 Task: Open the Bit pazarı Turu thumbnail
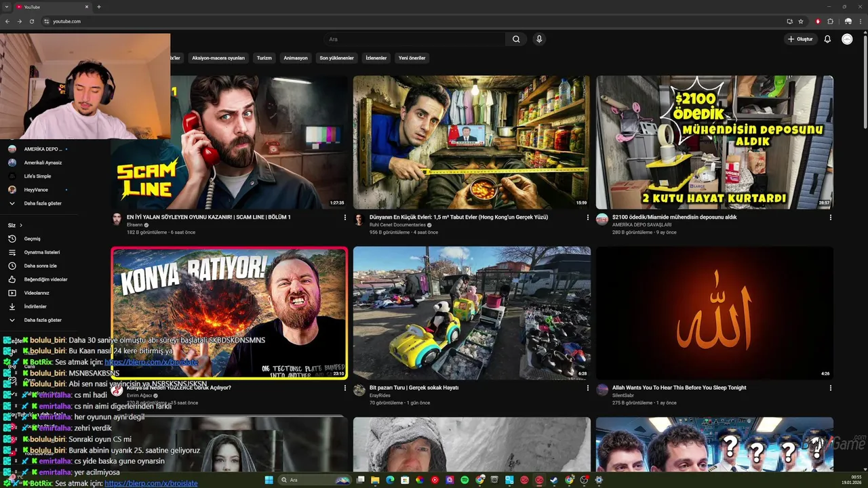click(x=471, y=313)
